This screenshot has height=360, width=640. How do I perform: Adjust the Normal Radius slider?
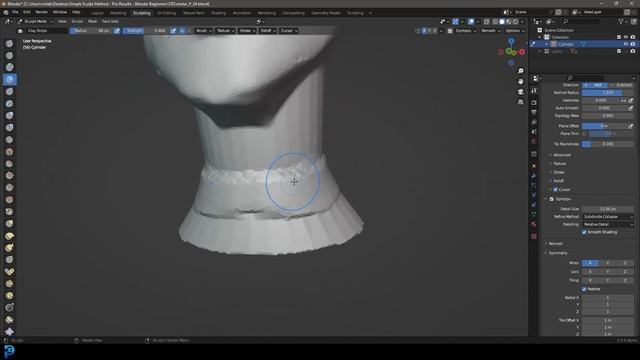pyautogui.click(x=608, y=93)
